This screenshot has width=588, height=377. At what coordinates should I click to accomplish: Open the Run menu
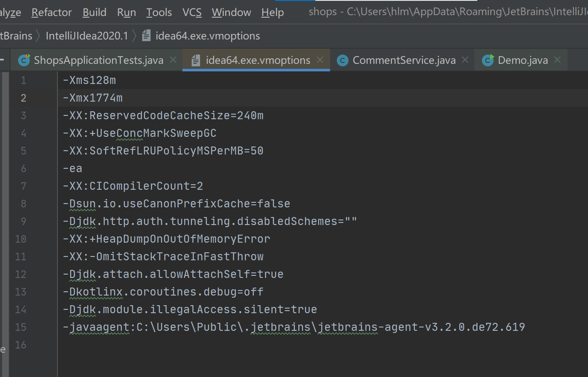tap(126, 13)
